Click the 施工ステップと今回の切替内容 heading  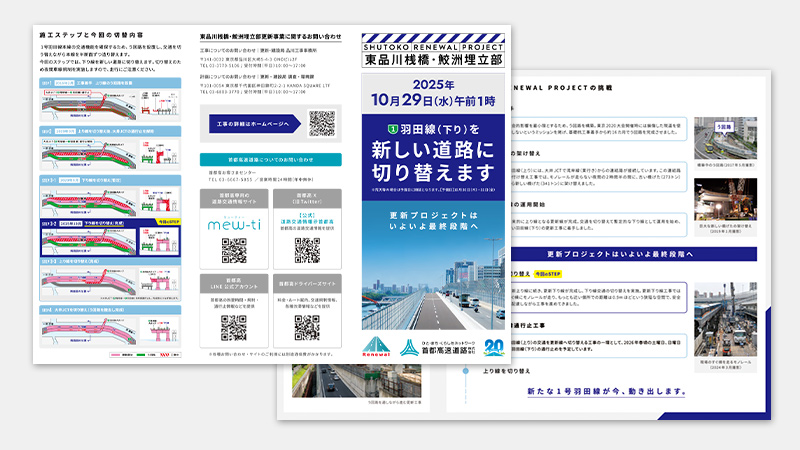pos(68,31)
